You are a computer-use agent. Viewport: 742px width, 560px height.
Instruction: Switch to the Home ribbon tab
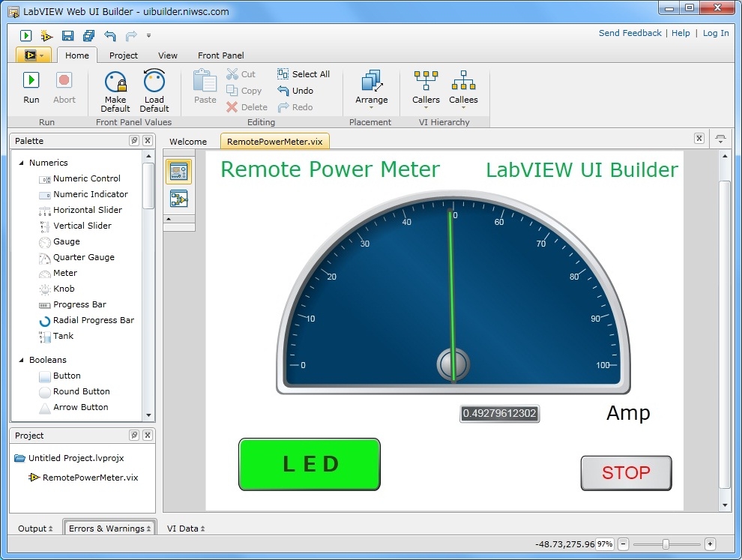click(77, 55)
